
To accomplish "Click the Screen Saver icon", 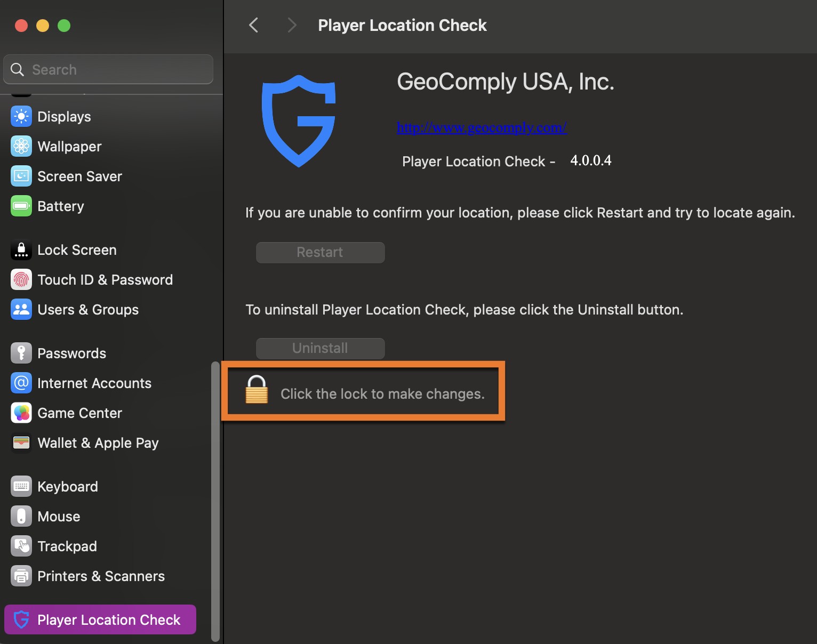I will [21, 176].
